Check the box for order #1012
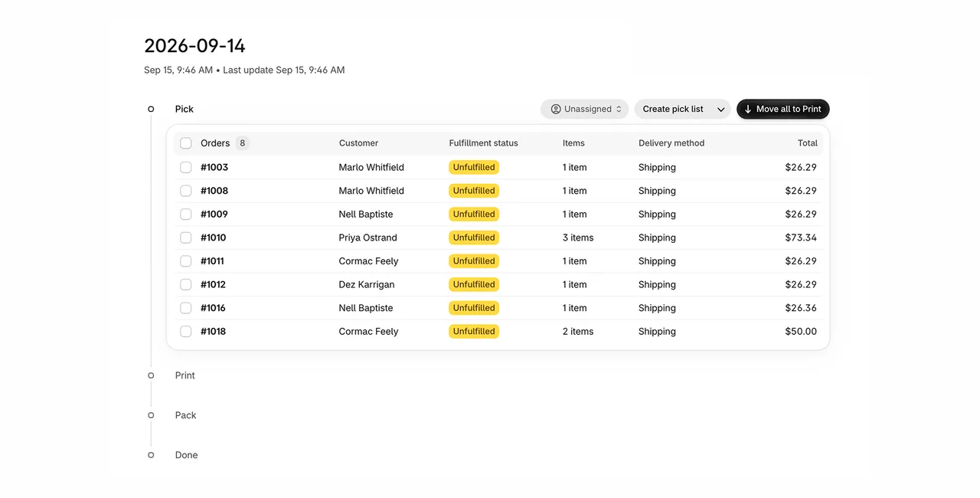980x498 pixels. coord(186,284)
